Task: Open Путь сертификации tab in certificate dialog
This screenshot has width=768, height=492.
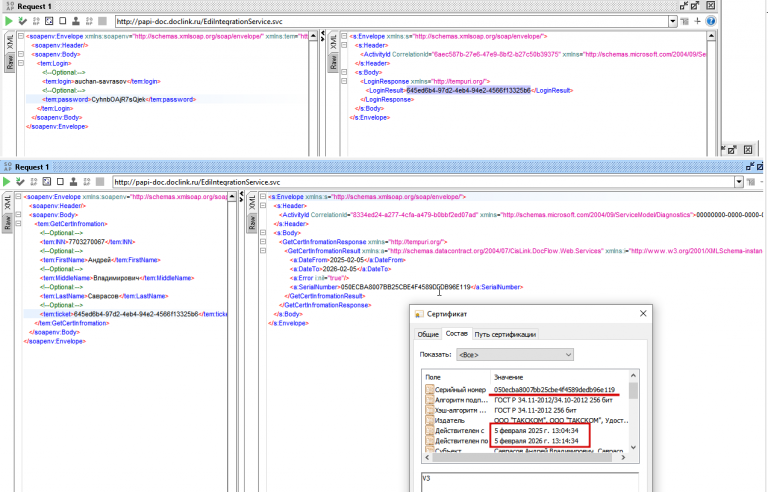Action: [x=505, y=334]
